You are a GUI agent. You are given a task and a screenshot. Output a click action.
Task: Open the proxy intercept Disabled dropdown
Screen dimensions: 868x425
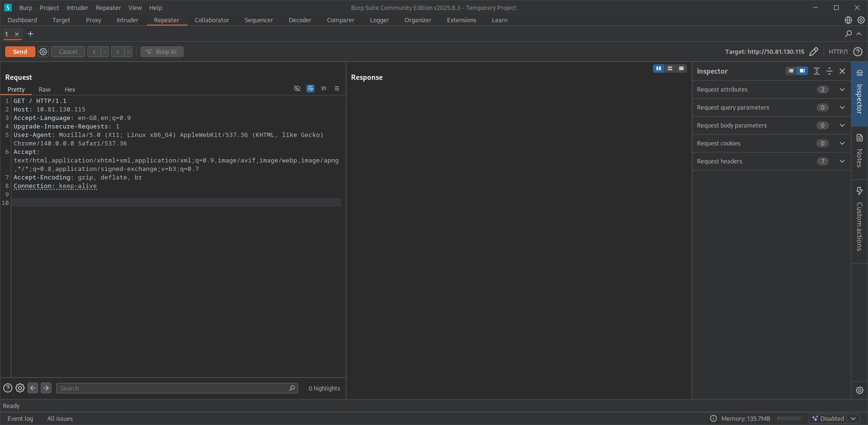(853, 418)
